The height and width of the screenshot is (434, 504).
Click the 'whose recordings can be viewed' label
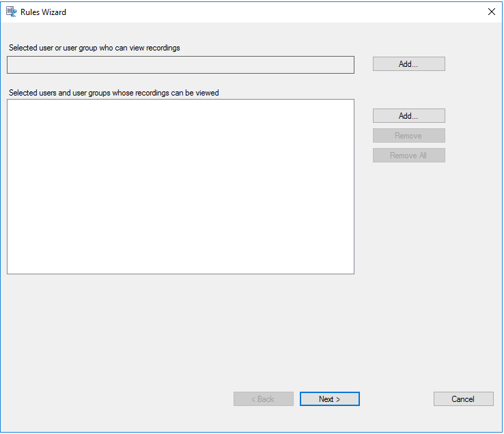(113, 93)
